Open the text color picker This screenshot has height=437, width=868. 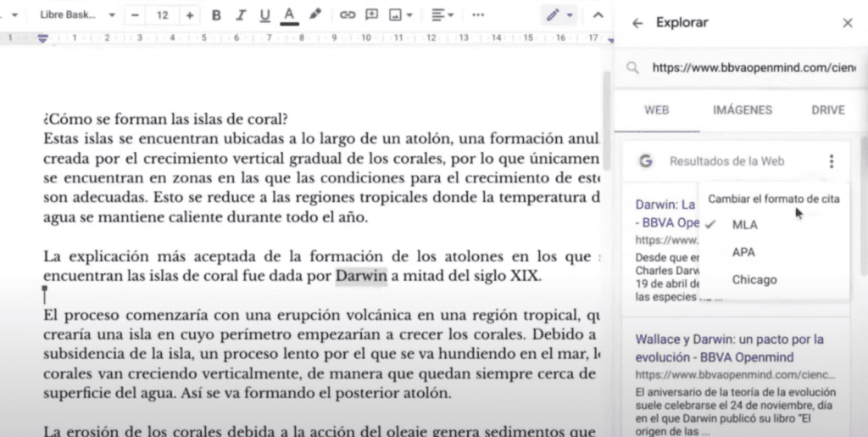289,15
